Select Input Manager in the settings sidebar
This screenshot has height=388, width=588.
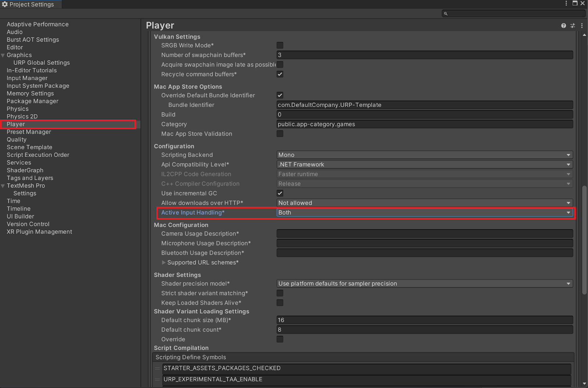point(27,78)
